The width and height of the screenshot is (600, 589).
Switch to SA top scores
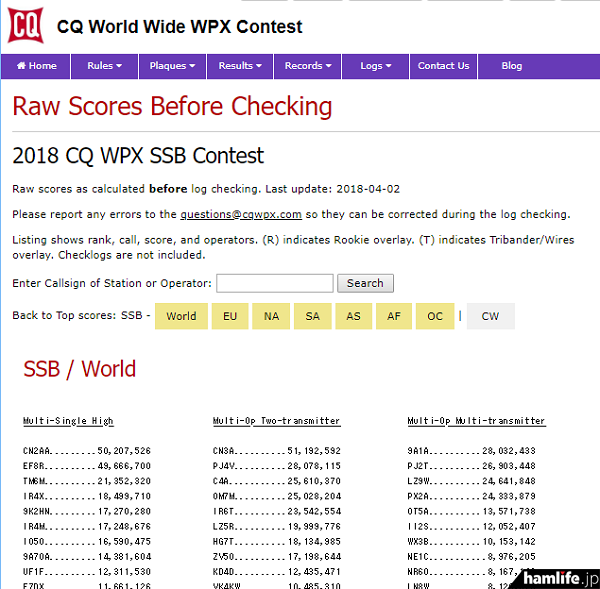(312, 316)
